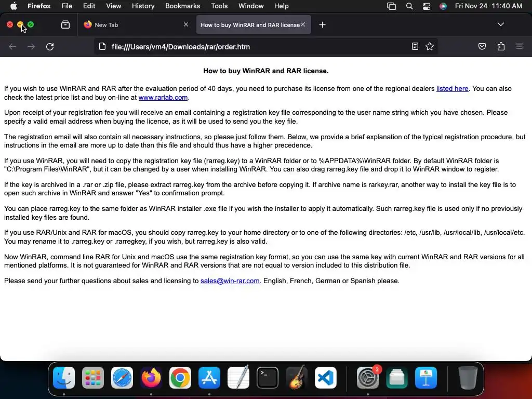Save page to Pocket
This screenshot has width=532, height=399.
[x=482, y=46]
